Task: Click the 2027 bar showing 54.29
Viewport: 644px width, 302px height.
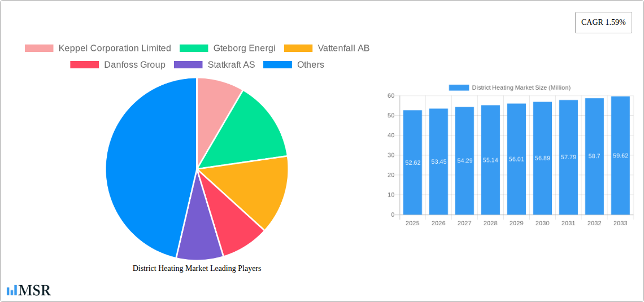Action: (464, 161)
